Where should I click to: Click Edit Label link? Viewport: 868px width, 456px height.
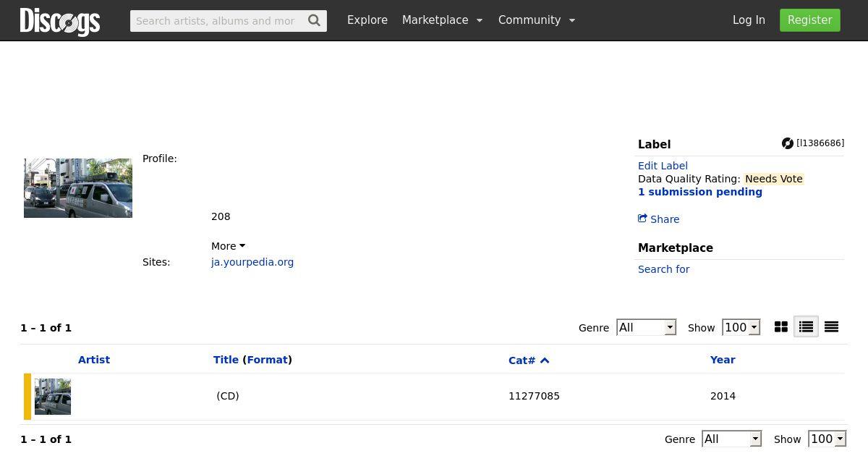663,166
